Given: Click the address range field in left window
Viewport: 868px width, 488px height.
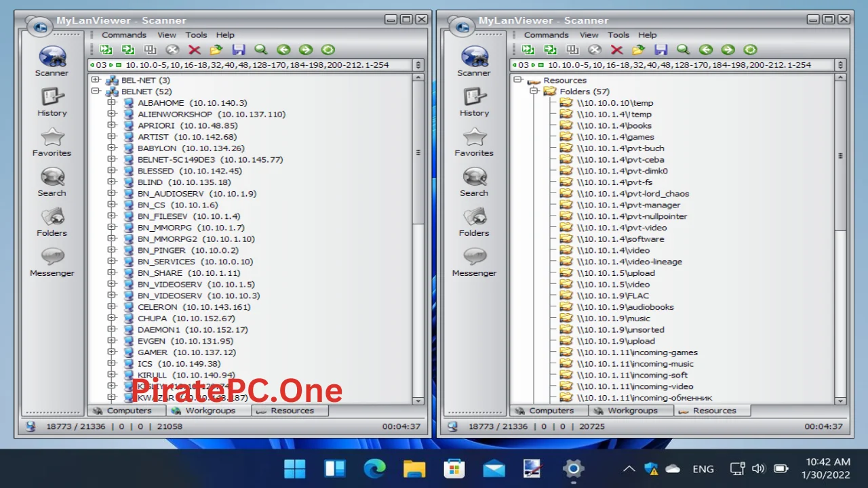Looking at the screenshot, I should tap(251, 65).
